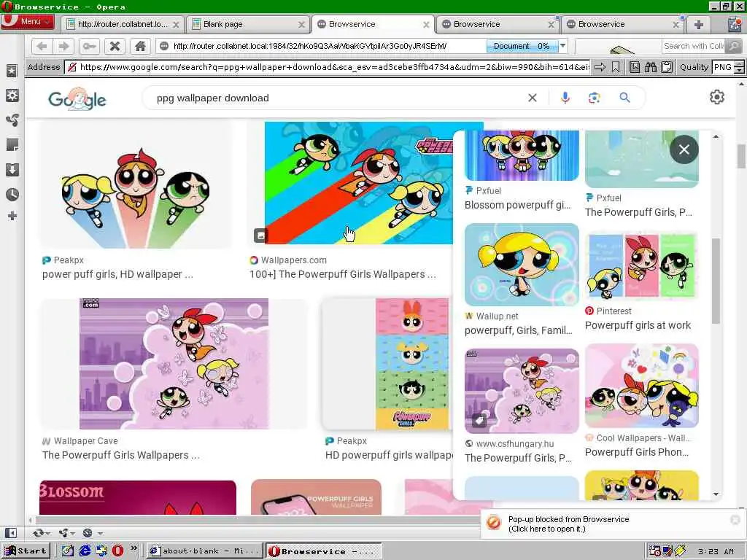Click the Search with field in Opera
The height and width of the screenshot is (560, 747).
pos(693,46)
